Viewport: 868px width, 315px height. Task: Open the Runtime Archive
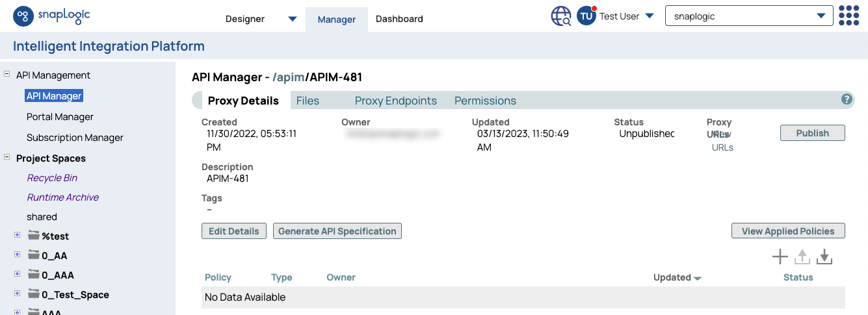point(62,197)
